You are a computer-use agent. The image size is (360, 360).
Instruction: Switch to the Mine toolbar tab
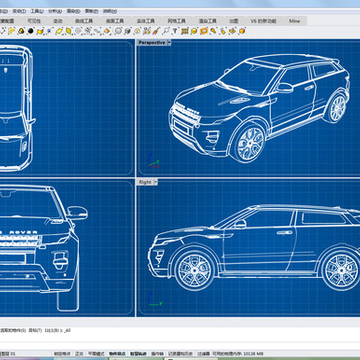point(294,21)
